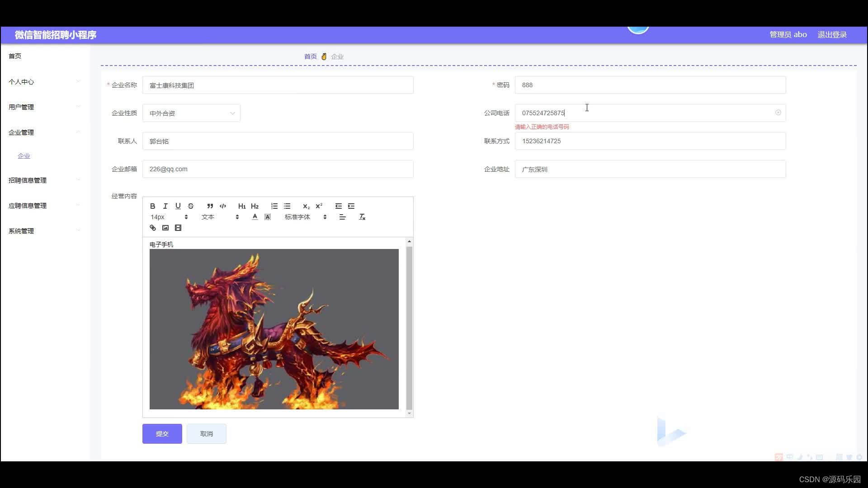
Task: Apply superscript formatting
Action: tap(319, 206)
